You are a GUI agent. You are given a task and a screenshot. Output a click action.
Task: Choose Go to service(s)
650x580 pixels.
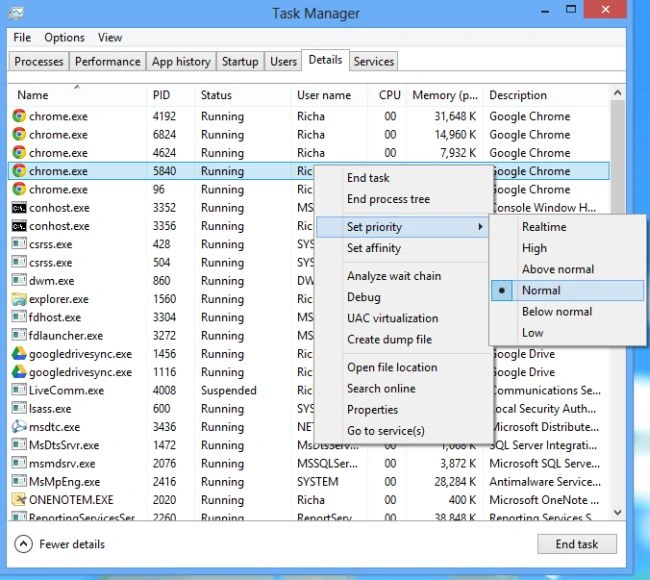tap(402, 431)
